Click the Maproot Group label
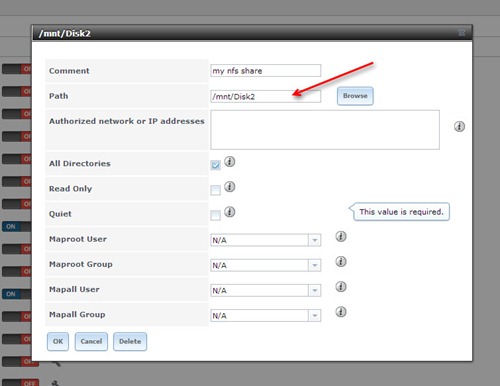 tap(81, 264)
